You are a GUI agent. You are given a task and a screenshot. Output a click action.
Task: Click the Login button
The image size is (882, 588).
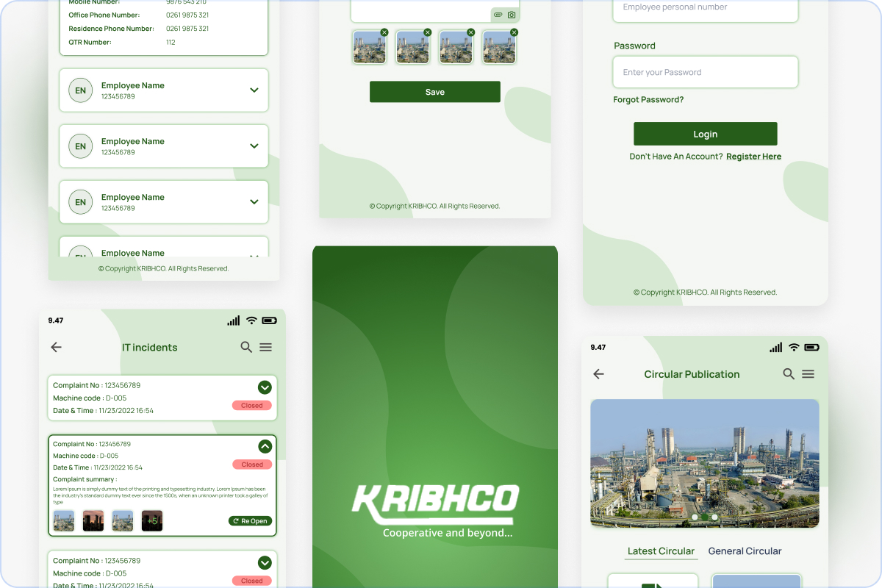click(x=706, y=134)
